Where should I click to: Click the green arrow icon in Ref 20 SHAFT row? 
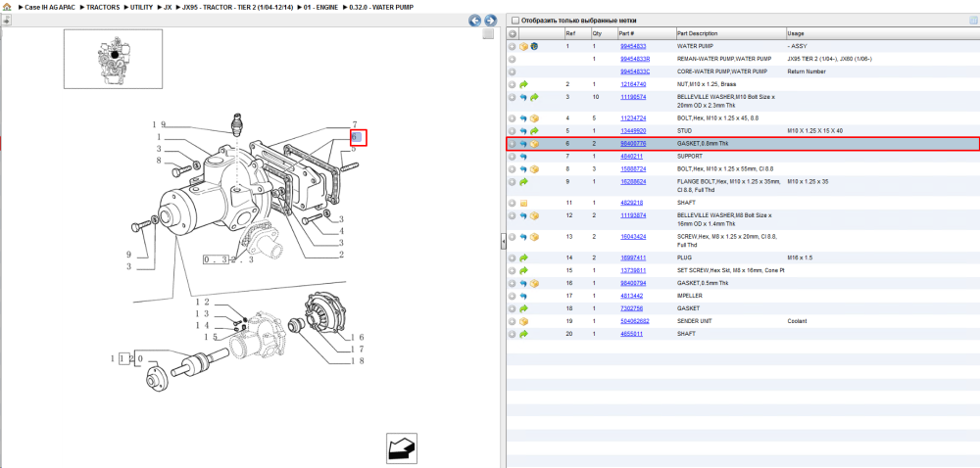(x=523, y=334)
